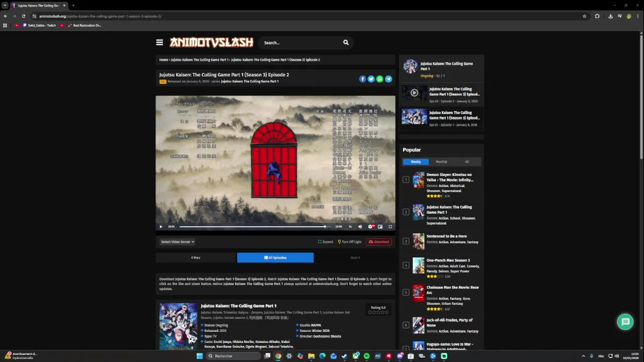Select the Monthly popular tab

click(x=441, y=162)
